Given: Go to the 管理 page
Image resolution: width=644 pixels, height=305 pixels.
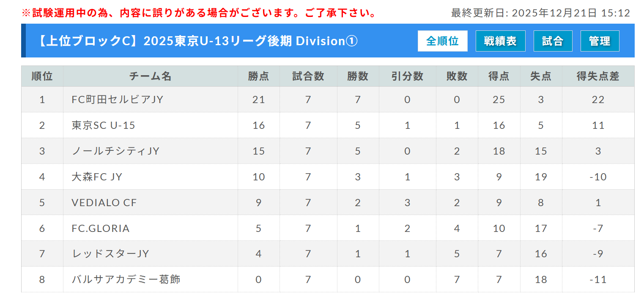Looking at the screenshot, I should coord(600,41).
